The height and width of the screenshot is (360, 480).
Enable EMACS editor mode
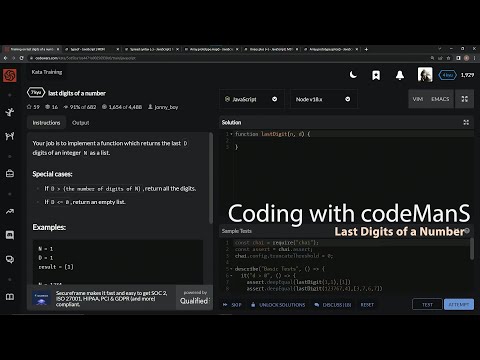click(x=440, y=99)
